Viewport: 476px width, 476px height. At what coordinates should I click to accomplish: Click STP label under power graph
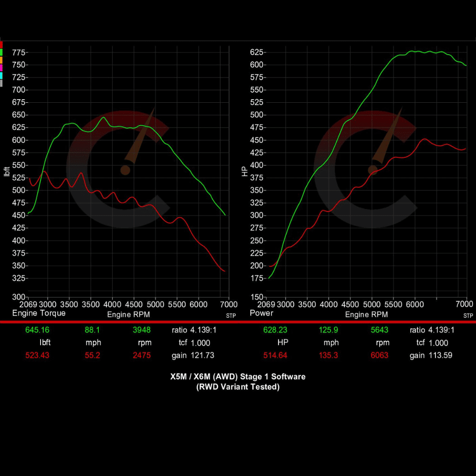coord(468,316)
